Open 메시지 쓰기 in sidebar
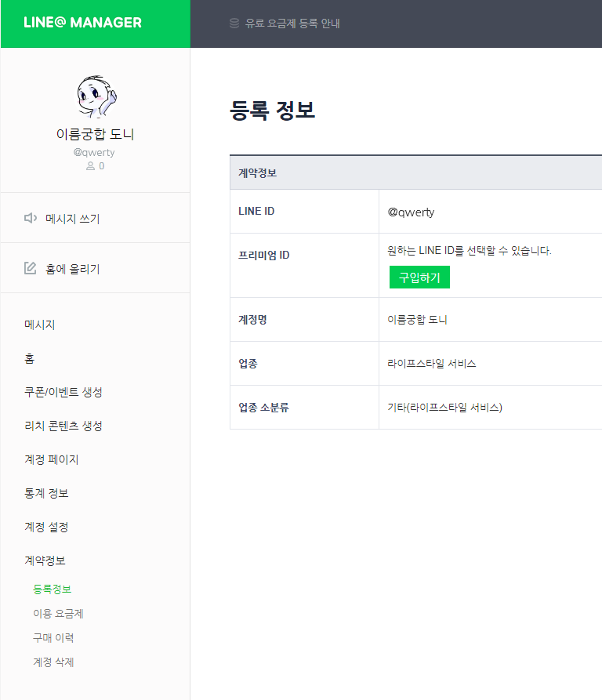The height and width of the screenshot is (700, 602). (x=73, y=219)
